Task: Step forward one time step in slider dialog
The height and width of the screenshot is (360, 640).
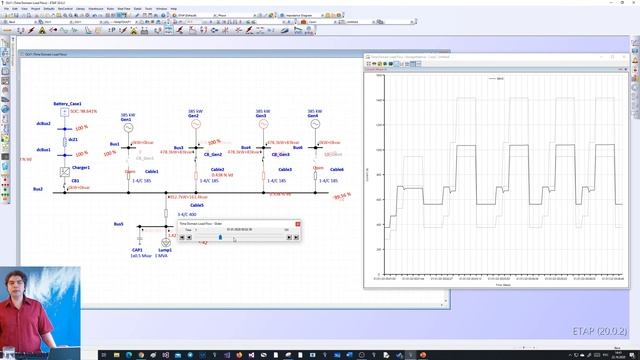Action: pos(289,238)
